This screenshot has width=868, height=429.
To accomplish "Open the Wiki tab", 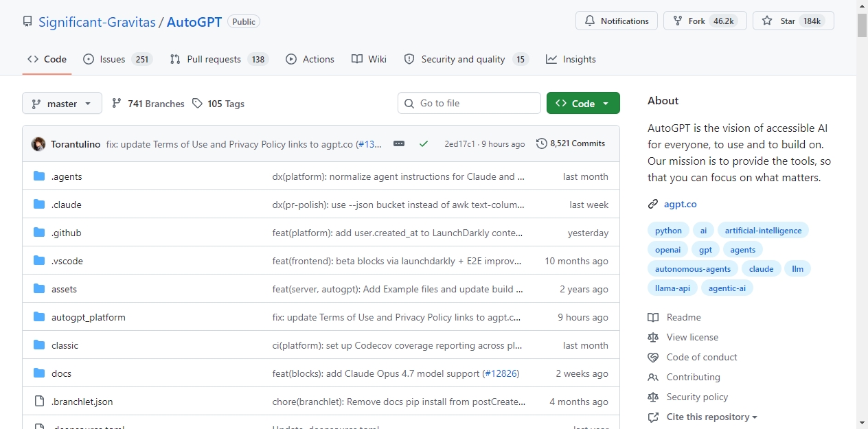I will coord(369,59).
